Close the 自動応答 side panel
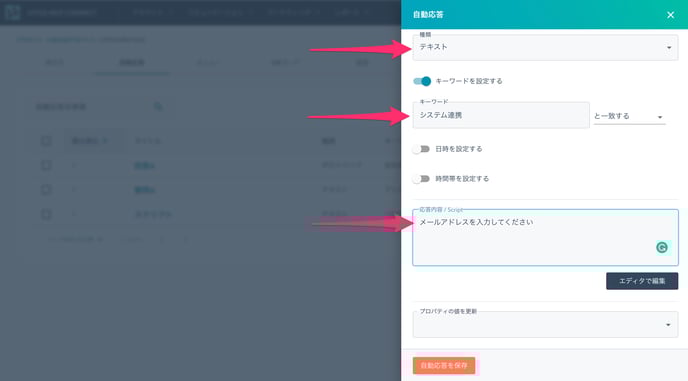The width and height of the screenshot is (688, 381). pyautogui.click(x=670, y=15)
